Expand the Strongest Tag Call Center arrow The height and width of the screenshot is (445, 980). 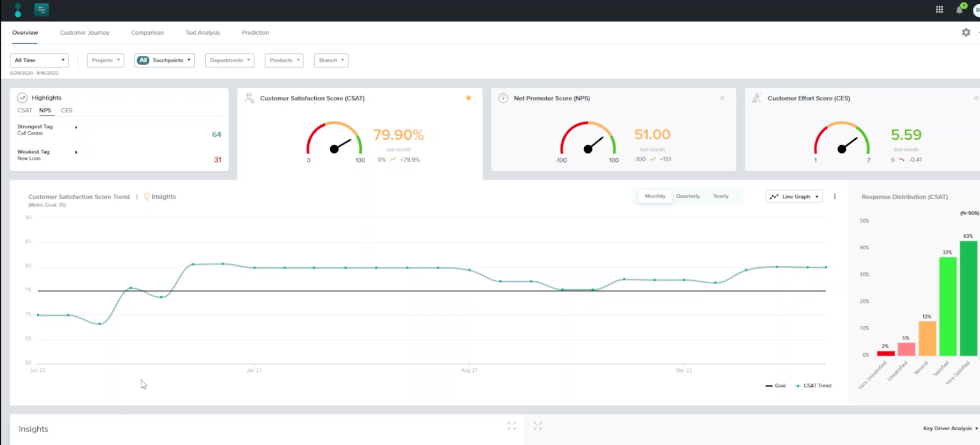click(x=76, y=127)
